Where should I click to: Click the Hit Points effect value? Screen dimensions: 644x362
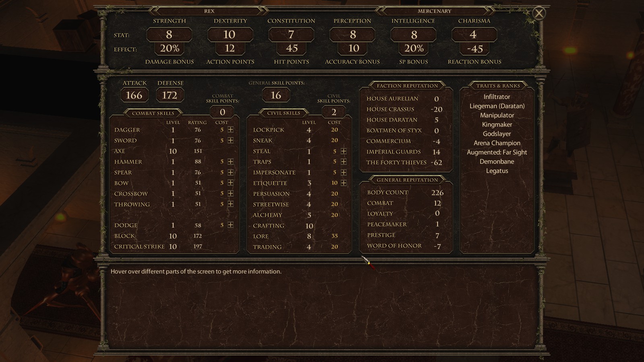click(x=291, y=49)
